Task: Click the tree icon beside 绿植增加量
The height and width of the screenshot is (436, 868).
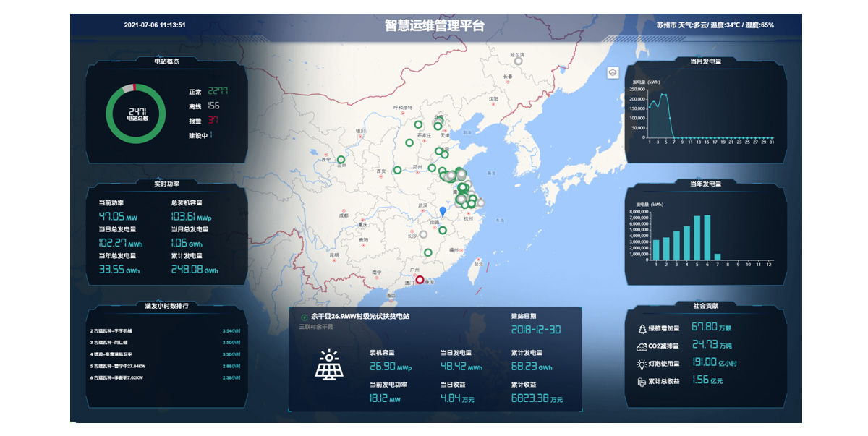Action: (x=642, y=328)
